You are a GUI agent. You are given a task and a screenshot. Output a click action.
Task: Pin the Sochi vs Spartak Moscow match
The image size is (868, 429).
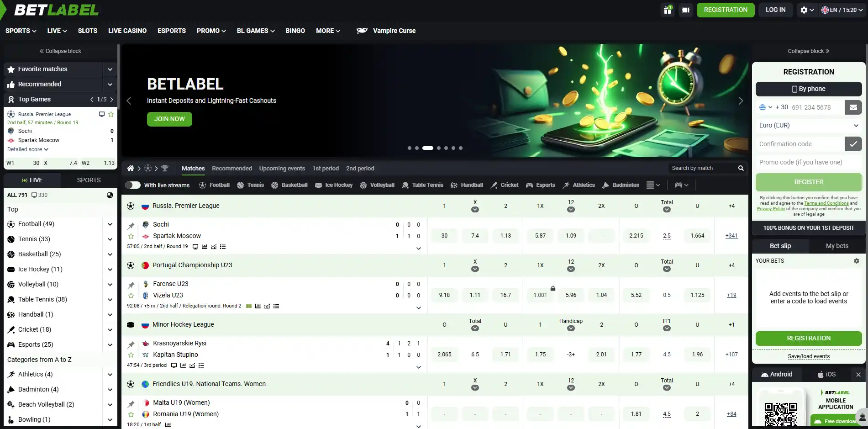pos(131,226)
